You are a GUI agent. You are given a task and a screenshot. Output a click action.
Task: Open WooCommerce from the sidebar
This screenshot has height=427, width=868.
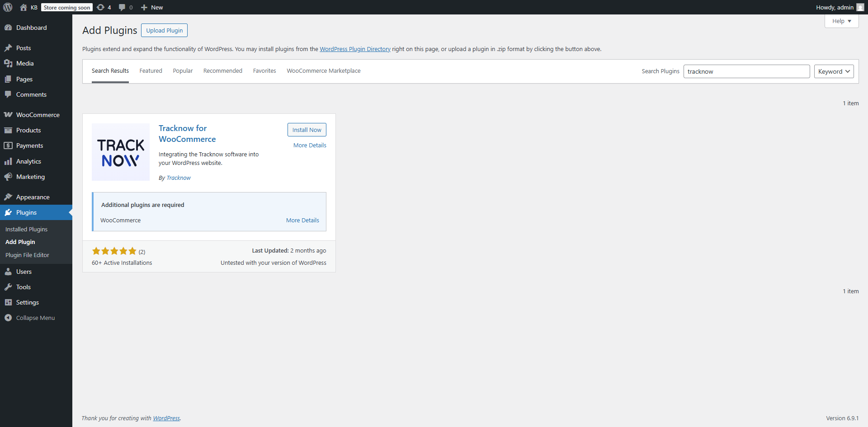click(38, 115)
